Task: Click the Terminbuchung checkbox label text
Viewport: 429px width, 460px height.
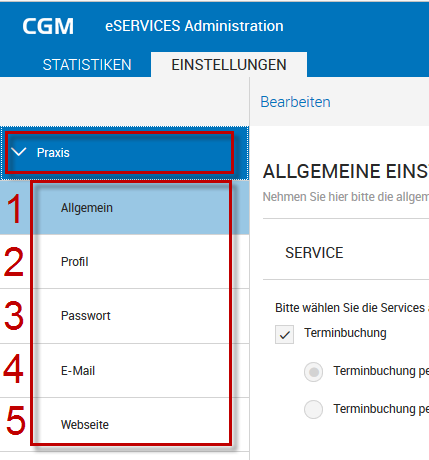Action: pyautogui.click(x=345, y=333)
